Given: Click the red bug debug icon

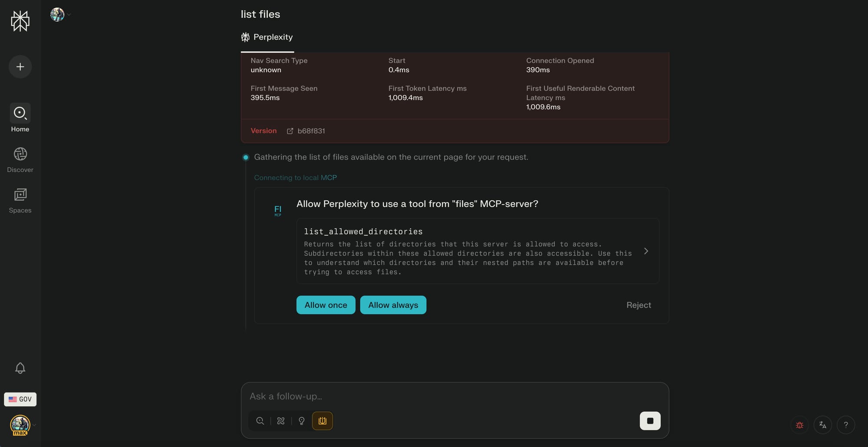Looking at the screenshot, I should tap(799, 425).
